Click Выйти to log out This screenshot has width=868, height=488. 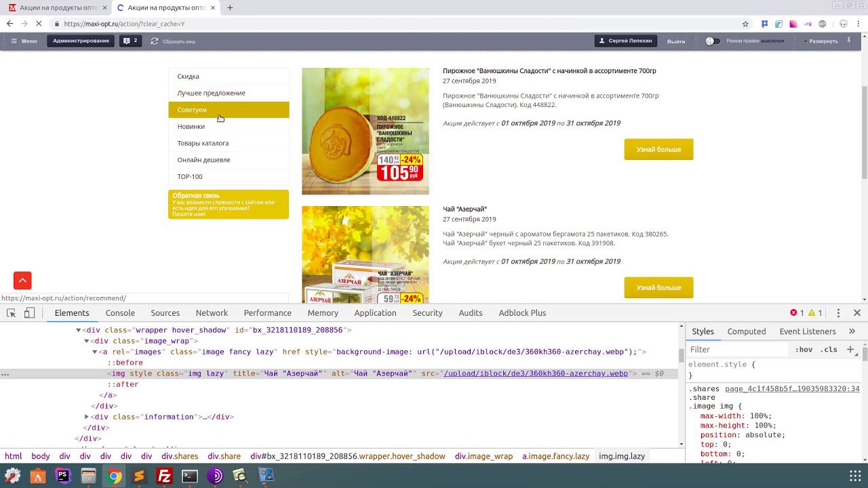click(676, 41)
